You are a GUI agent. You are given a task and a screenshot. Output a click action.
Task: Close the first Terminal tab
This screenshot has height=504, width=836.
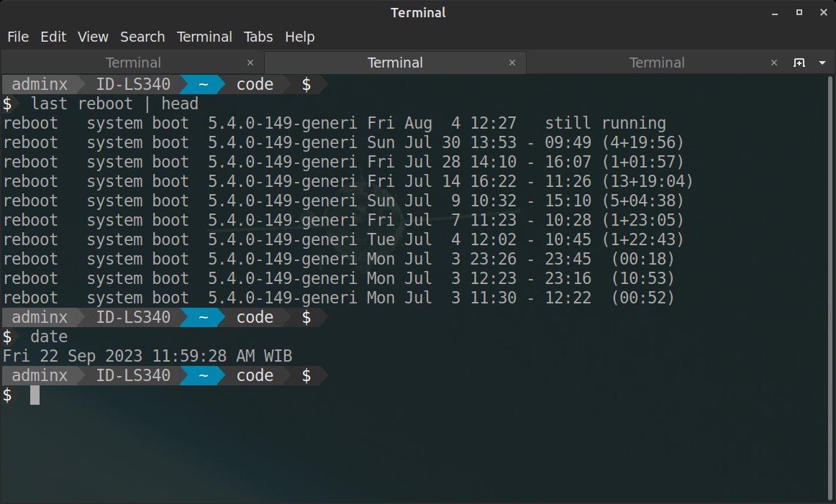[x=250, y=63]
